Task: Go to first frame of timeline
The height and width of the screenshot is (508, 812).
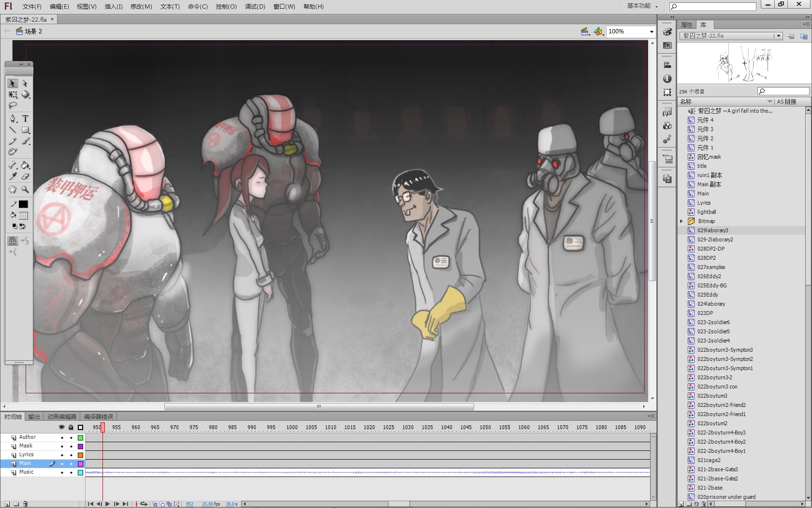Action: click(90, 504)
